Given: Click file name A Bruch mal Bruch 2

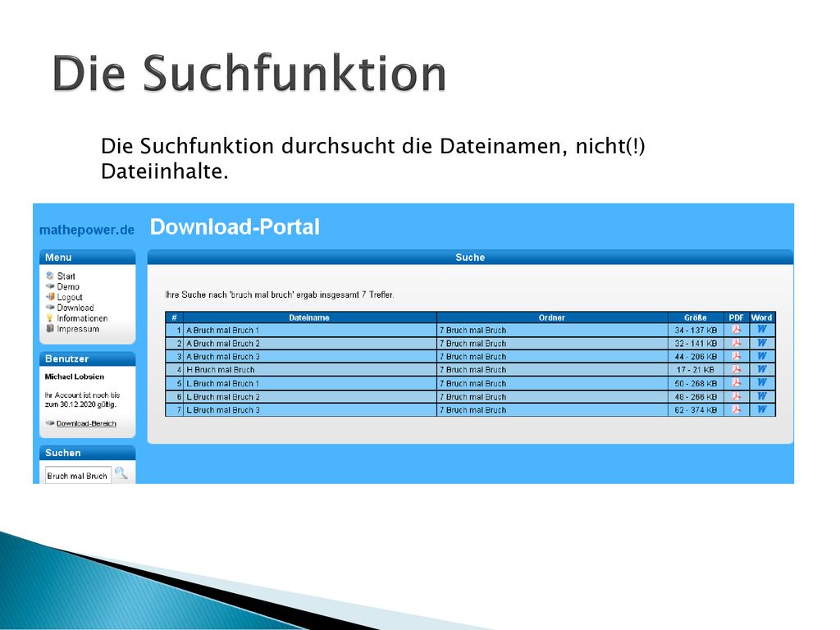Looking at the screenshot, I should click(223, 344).
